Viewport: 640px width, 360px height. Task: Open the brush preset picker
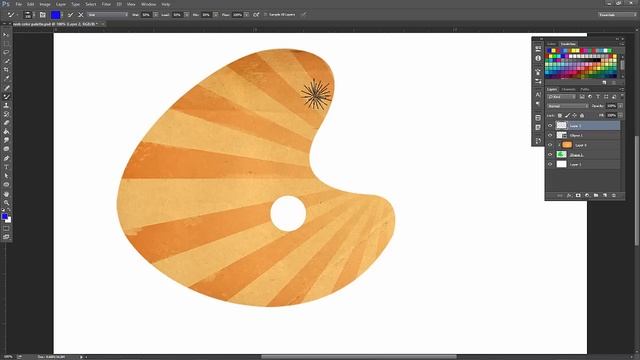tap(28, 15)
